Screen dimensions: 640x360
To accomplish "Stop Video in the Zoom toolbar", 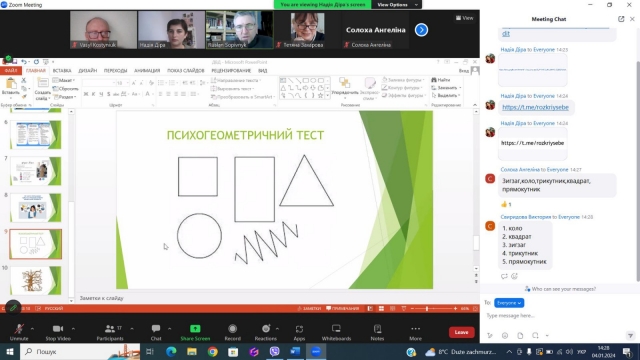I will point(58,332).
